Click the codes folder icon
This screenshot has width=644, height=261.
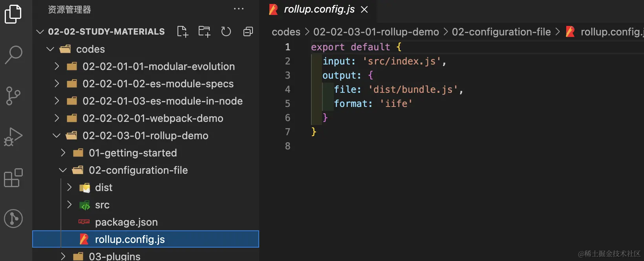pos(65,49)
